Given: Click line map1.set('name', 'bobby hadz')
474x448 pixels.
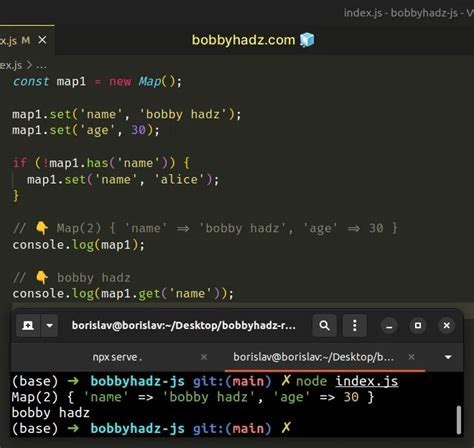Looking at the screenshot, I should 127,114.
